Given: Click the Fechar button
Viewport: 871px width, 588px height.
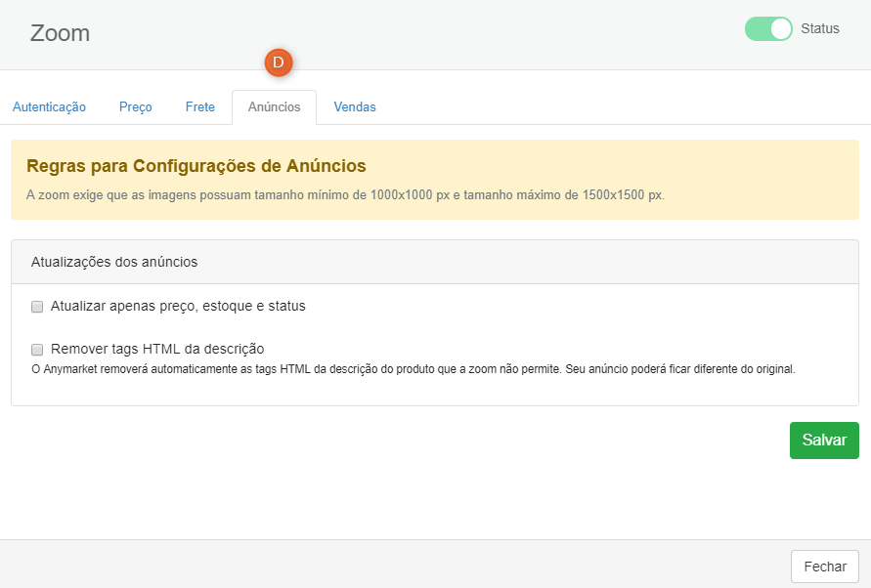Looking at the screenshot, I should pos(825,567).
